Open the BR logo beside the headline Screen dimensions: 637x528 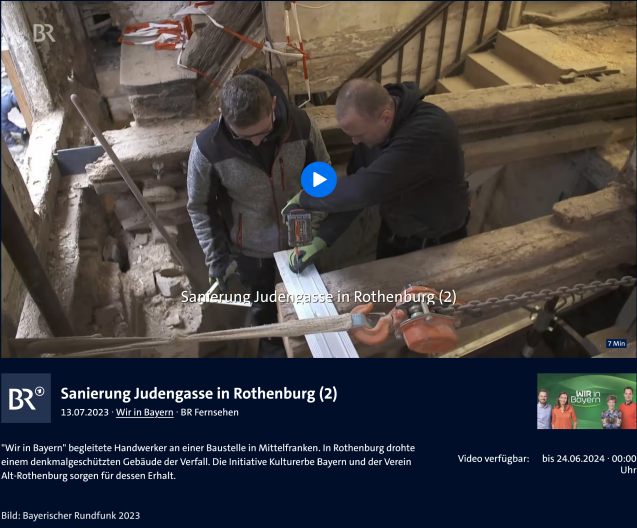point(26,398)
